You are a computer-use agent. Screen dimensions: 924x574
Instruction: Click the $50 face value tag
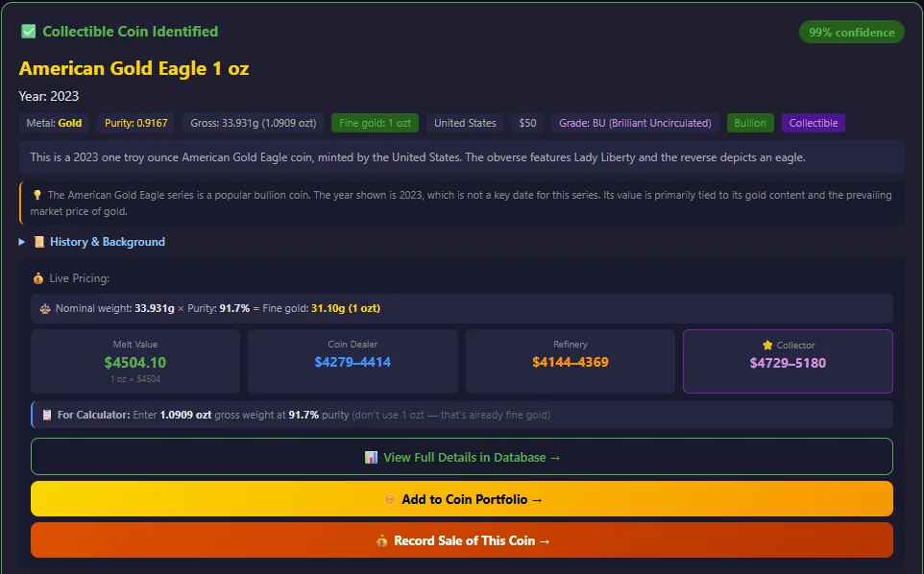point(527,123)
